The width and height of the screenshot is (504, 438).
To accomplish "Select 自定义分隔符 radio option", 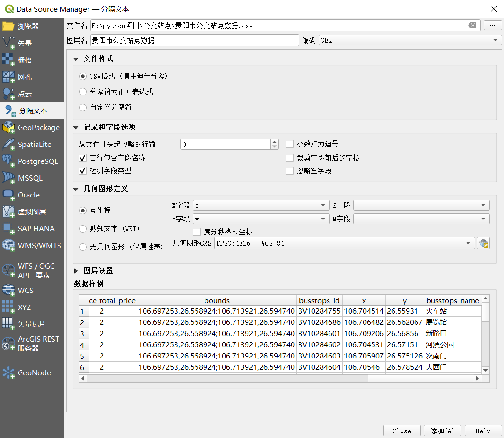I will click(x=83, y=107).
